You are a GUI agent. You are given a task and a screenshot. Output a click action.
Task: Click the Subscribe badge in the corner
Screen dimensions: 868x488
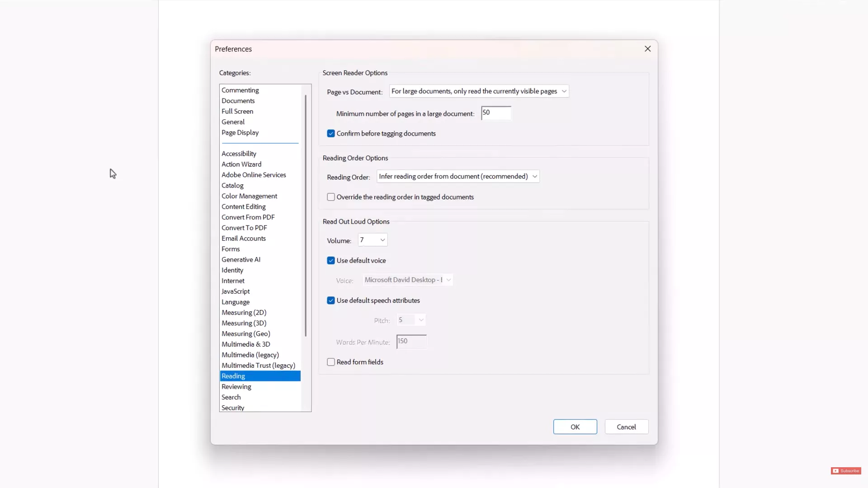tap(846, 470)
